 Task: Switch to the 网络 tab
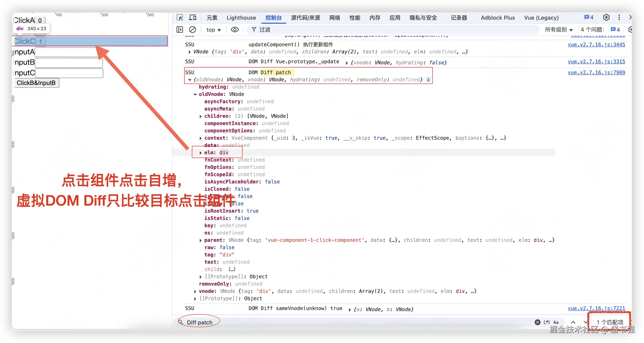click(x=335, y=18)
